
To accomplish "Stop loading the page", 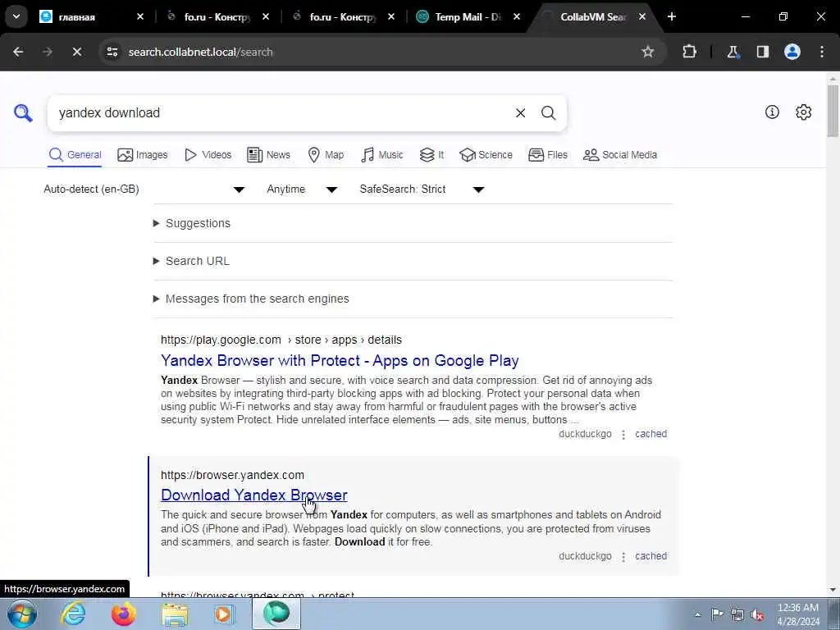I will 76,52.
